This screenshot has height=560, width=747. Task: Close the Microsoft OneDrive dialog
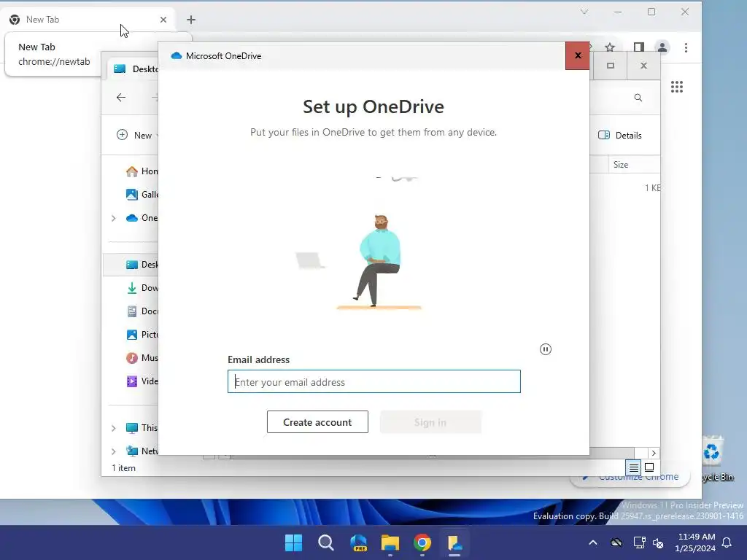(578, 55)
